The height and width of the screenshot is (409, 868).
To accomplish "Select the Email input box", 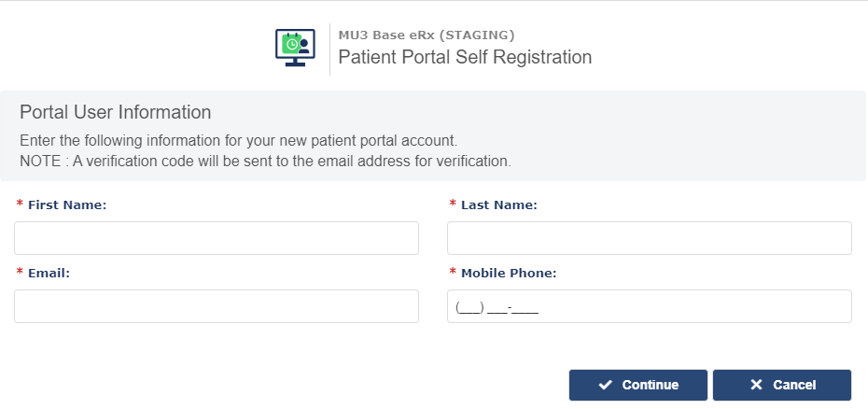I will coord(217,306).
